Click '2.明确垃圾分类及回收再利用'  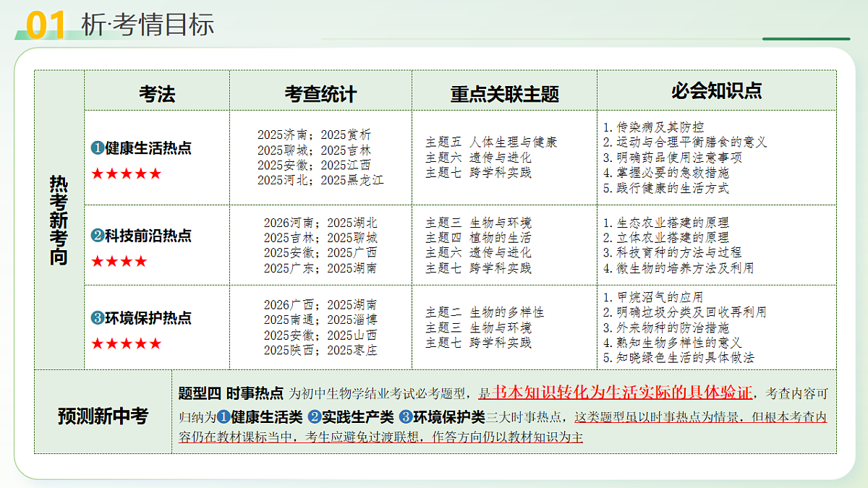[x=685, y=312]
